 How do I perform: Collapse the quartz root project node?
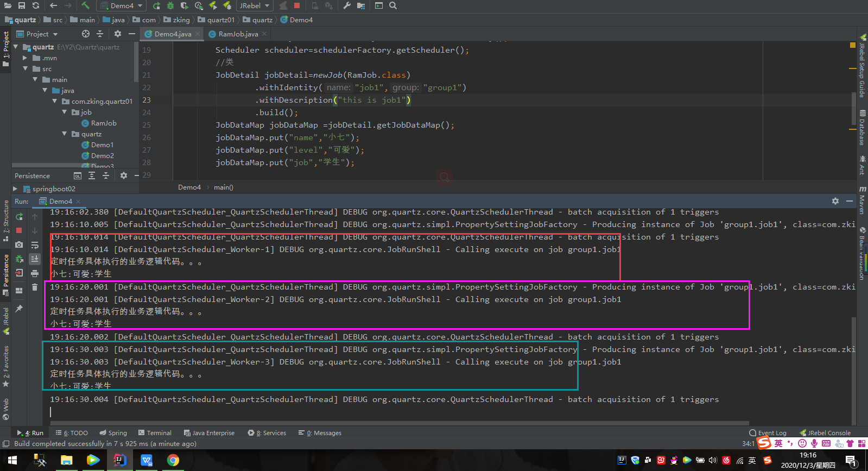pyautogui.click(x=16, y=47)
